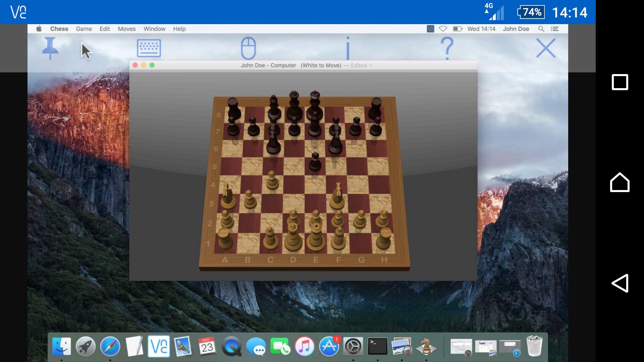Open the Moves menu
Image resolution: width=644 pixels, height=362 pixels.
(127, 29)
